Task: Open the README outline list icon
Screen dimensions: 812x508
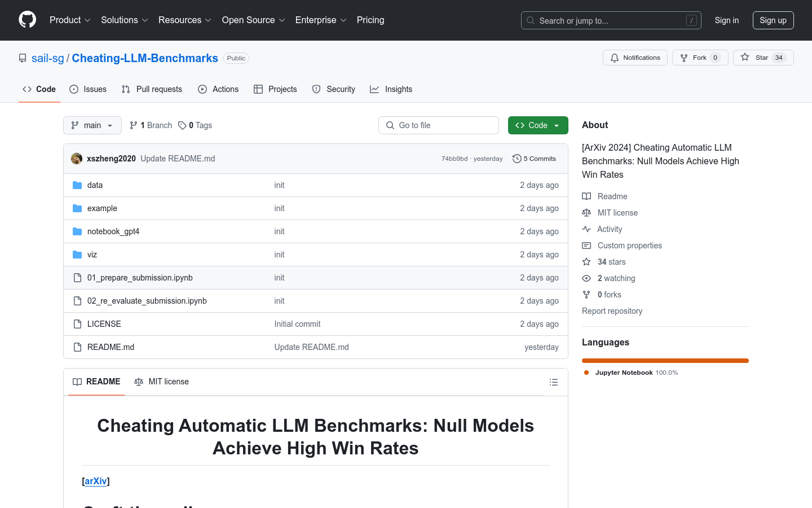Action: (x=554, y=382)
